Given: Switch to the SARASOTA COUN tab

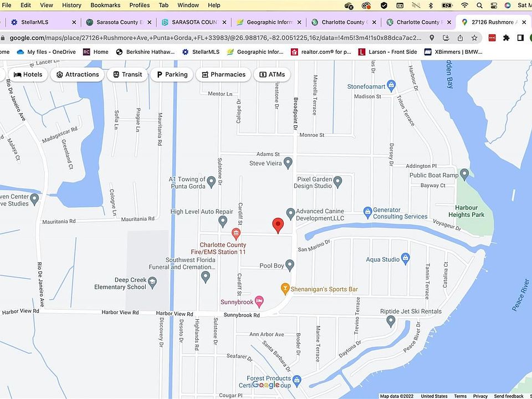Looking at the screenshot, I should click(x=194, y=22).
